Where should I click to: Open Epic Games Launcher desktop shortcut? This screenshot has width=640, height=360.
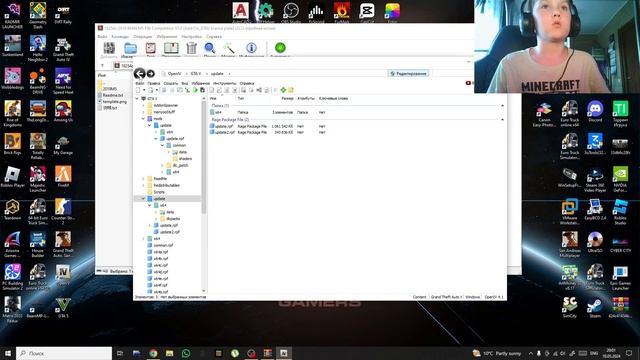pyautogui.click(x=620, y=278)
